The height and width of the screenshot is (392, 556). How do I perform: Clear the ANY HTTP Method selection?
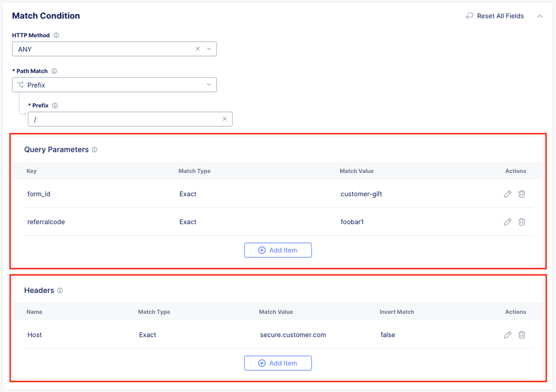[x=198, y=49]
